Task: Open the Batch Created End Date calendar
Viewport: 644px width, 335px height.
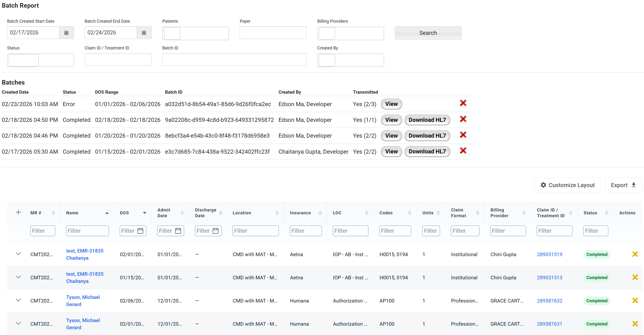Action: pyautogui.click(x=144, y=33)
